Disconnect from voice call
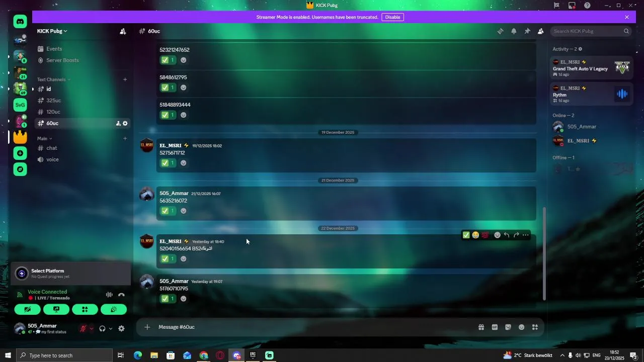 pyautogui.click(x=121, y=295)
